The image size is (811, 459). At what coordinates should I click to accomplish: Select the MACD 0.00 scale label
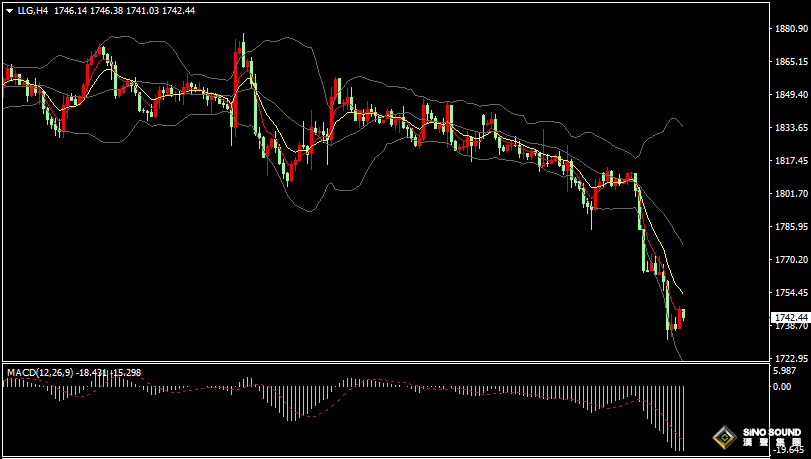[x=782, y=387]
